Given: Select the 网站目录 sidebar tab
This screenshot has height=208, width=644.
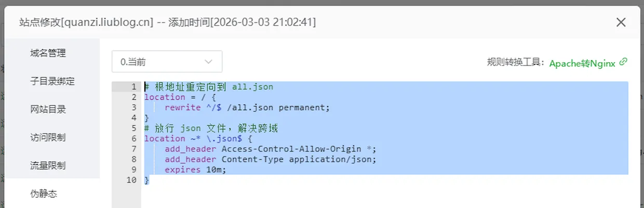Looking at the screenshot, I should point(48,109).
